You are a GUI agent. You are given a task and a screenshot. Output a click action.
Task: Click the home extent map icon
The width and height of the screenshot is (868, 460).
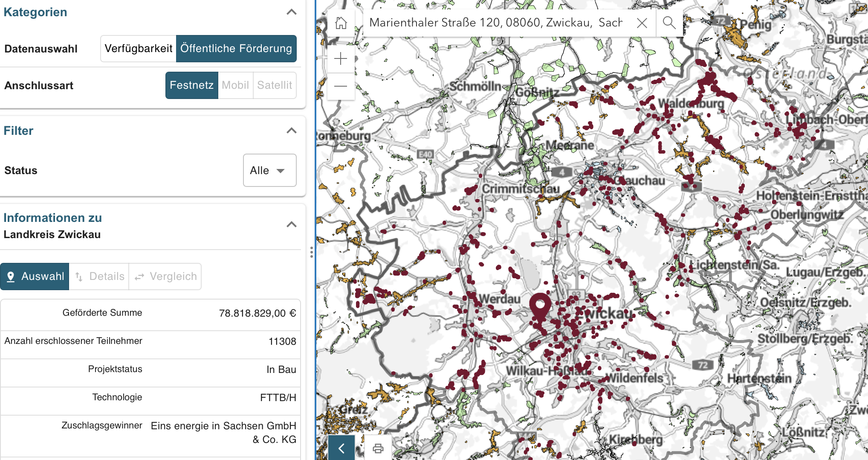click(x=341, y=23)
